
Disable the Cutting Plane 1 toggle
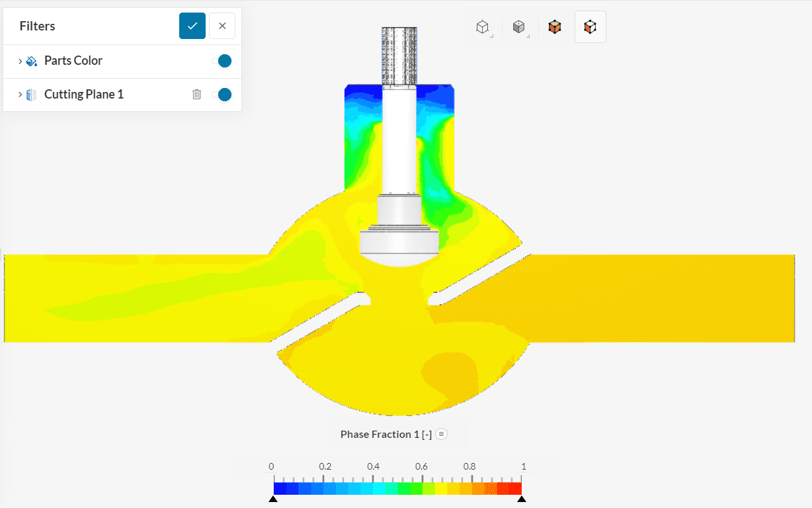[x=223, y=95]
